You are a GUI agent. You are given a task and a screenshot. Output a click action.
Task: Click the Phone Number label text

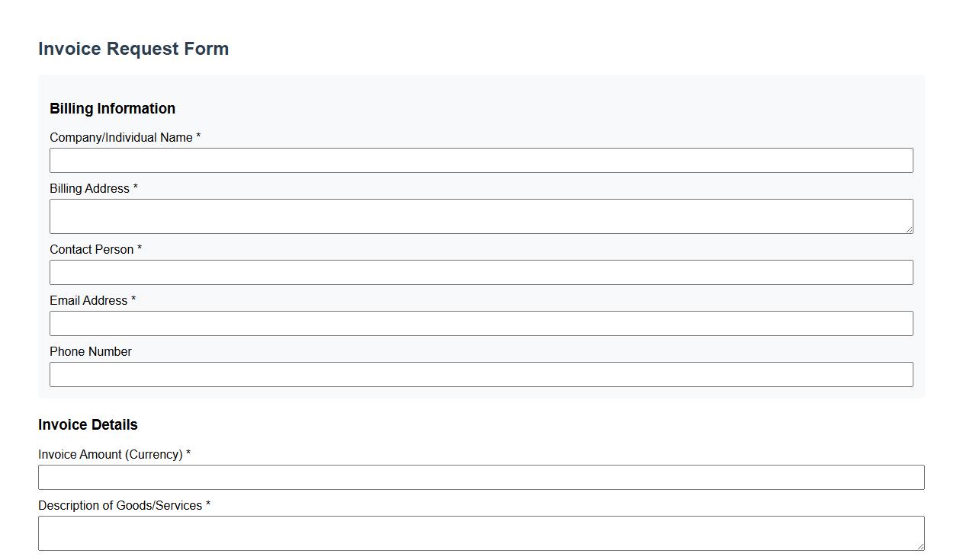pyautogui.click(x=90, y=351)
